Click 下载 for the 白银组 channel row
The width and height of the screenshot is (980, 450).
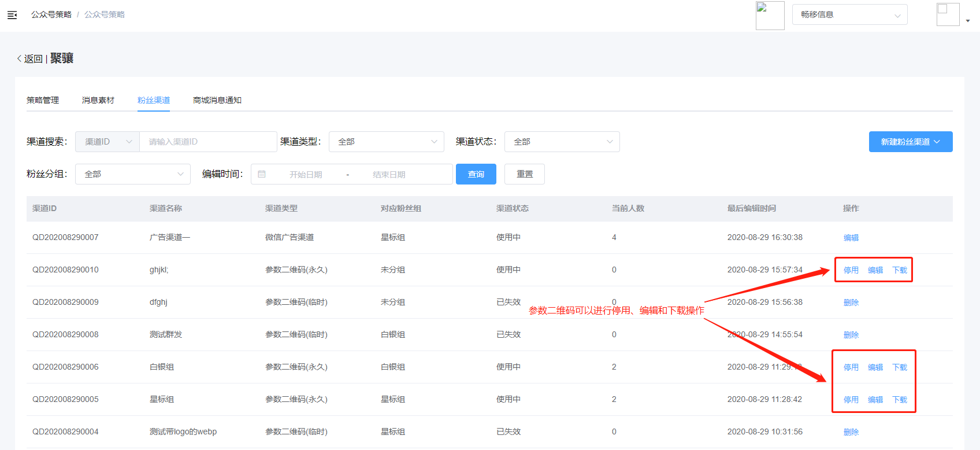click(x=900, y=367)
